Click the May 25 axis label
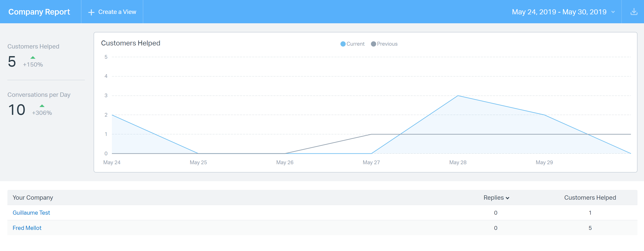Image resolution: width=644 pixels, height=251 pixels. pyautogui.click(x=198, y=162)
